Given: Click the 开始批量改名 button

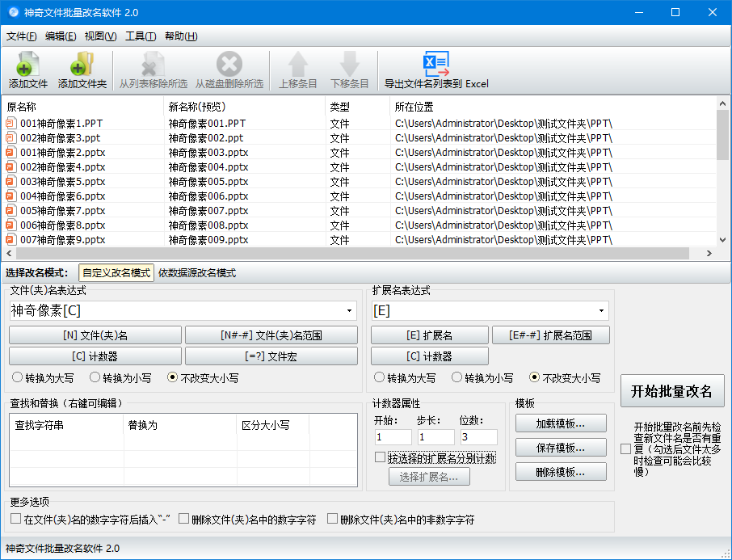Looking at the screenshot, I should click(x=673, y=389).
